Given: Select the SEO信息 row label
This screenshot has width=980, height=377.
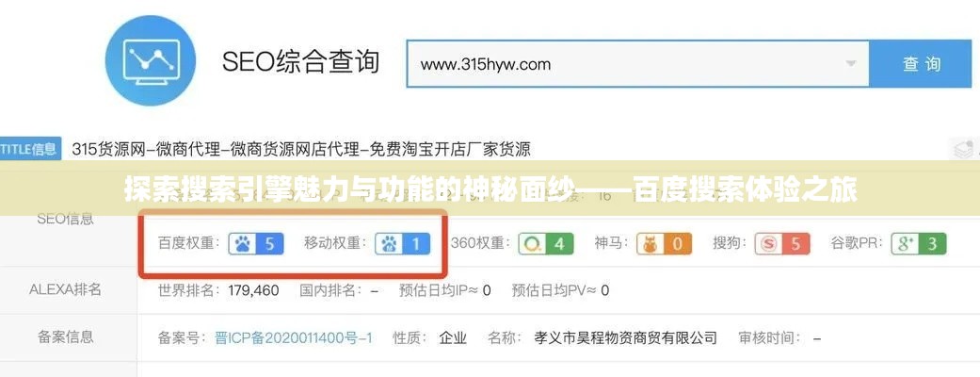Looking at the screenshot, I should point(66,220).
